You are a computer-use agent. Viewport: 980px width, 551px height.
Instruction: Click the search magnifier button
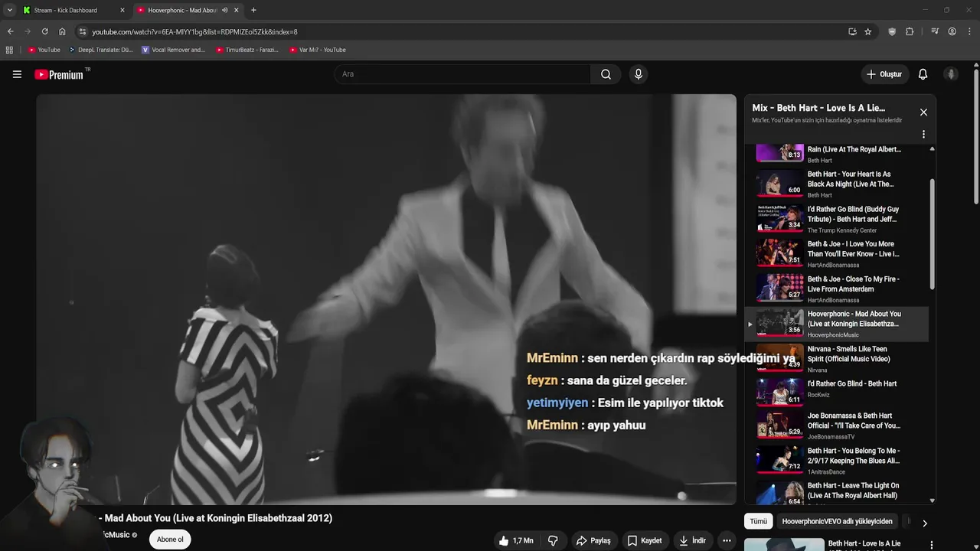click(606, 74)
